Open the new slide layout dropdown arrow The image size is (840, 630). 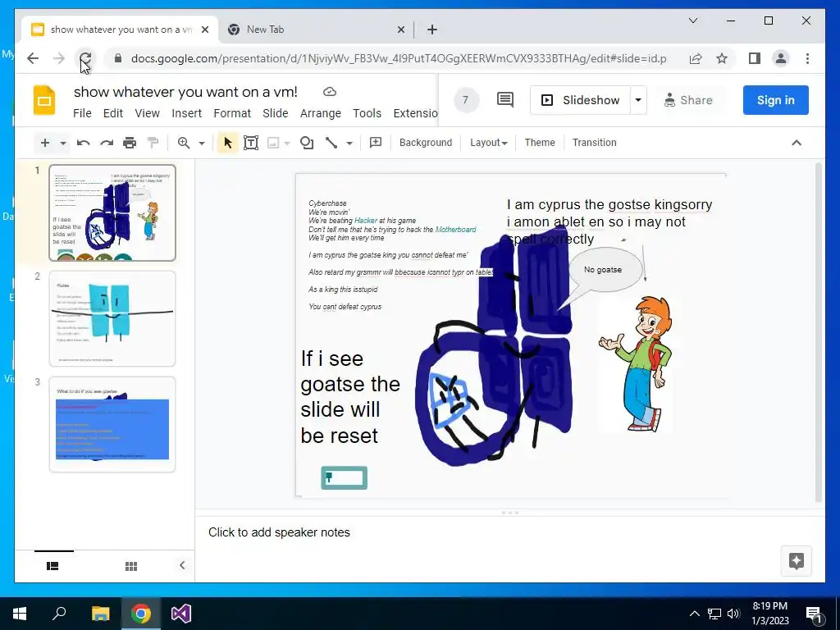click(x=63, y=143)
